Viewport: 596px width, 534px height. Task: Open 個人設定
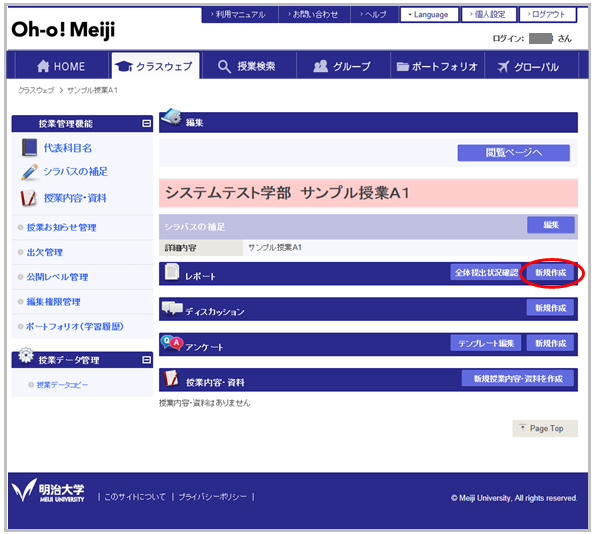pyautogui.click(x=488, y=14)
